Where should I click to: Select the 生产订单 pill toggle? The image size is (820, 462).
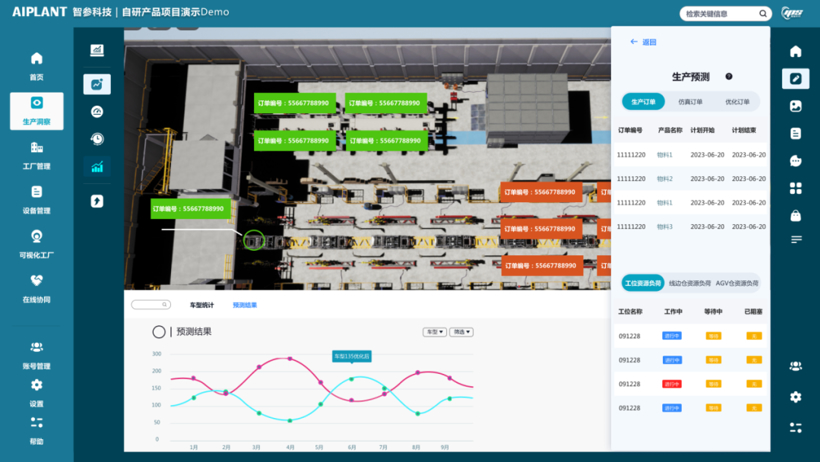click(x=643, y=102)
